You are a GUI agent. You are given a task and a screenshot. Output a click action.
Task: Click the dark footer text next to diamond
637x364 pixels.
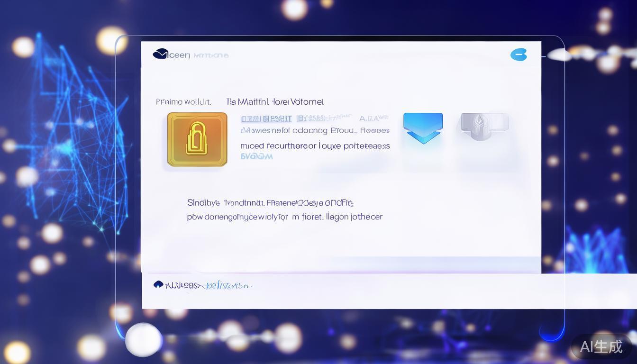tap(182, 286)
